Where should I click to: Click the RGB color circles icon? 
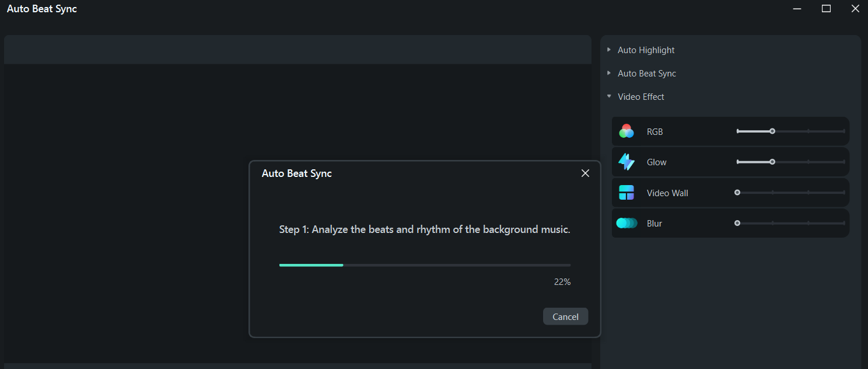tap(626, 131)
